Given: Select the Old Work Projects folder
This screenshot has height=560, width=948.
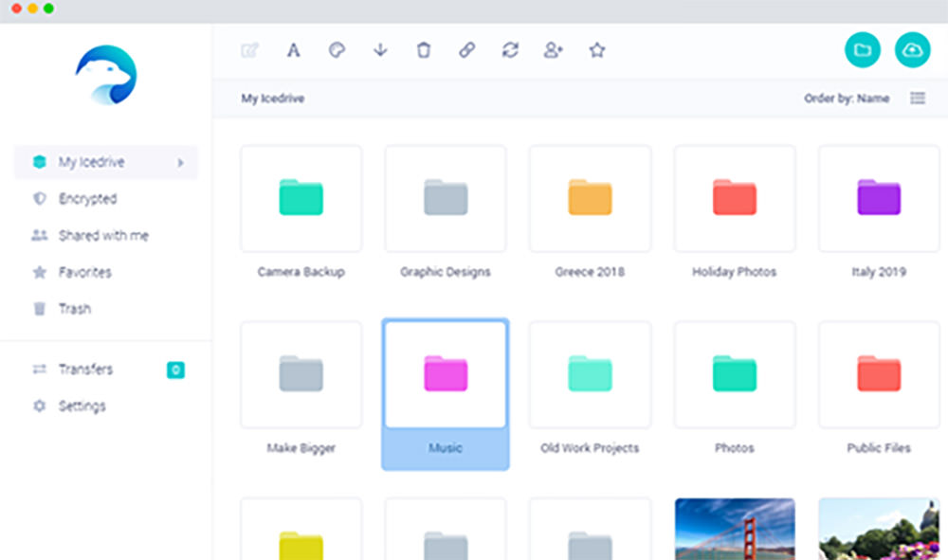Looking at the screenshot, I should [x=590, y=374].
